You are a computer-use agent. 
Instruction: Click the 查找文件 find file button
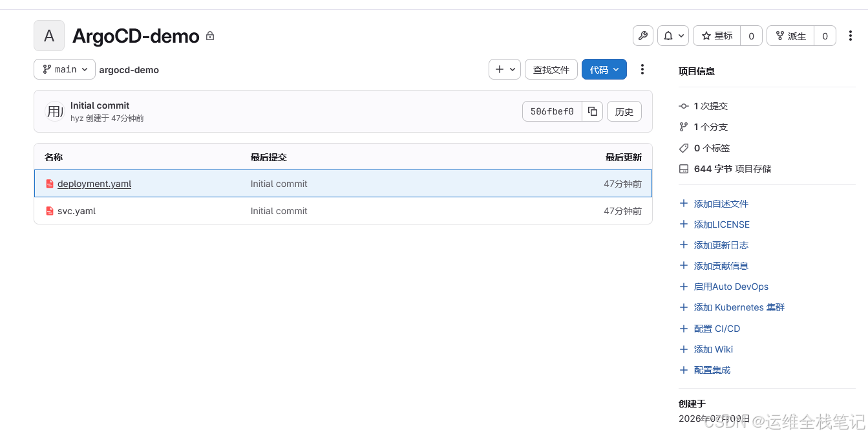coord(551,69)
